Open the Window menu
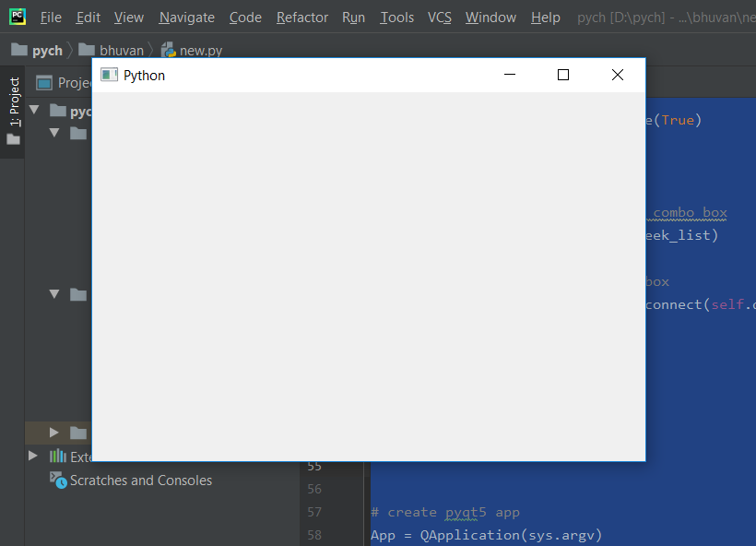Image resolution: width=756 pixels, height=546 pixels. click(x=490, y=18)
